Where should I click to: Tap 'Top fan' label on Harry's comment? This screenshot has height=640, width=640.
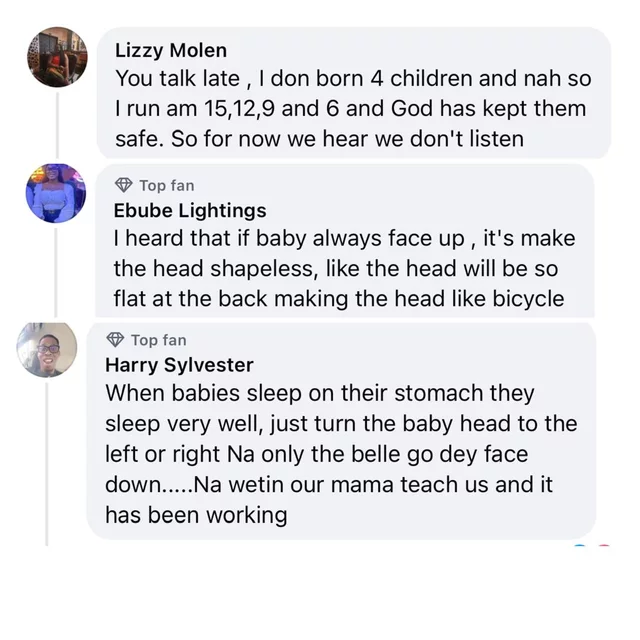coord(158,340)
